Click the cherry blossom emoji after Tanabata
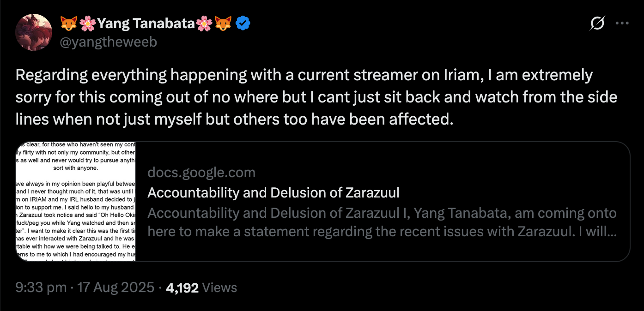This screenshot has width=644, height=311. coord(204,23)
